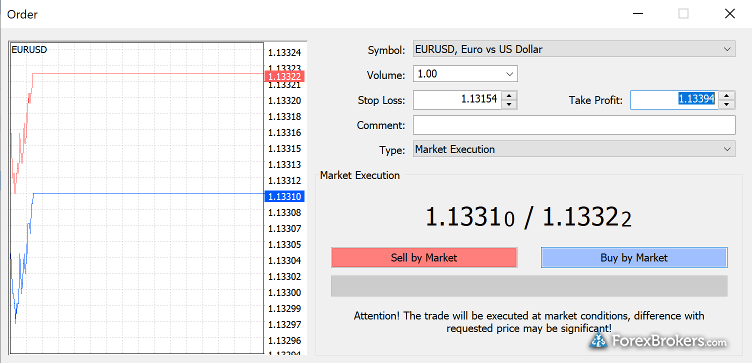The width and height of the screenshot is (752, 363).
Task: Click inside the Stop Loss field
Action: pos(458,100)
